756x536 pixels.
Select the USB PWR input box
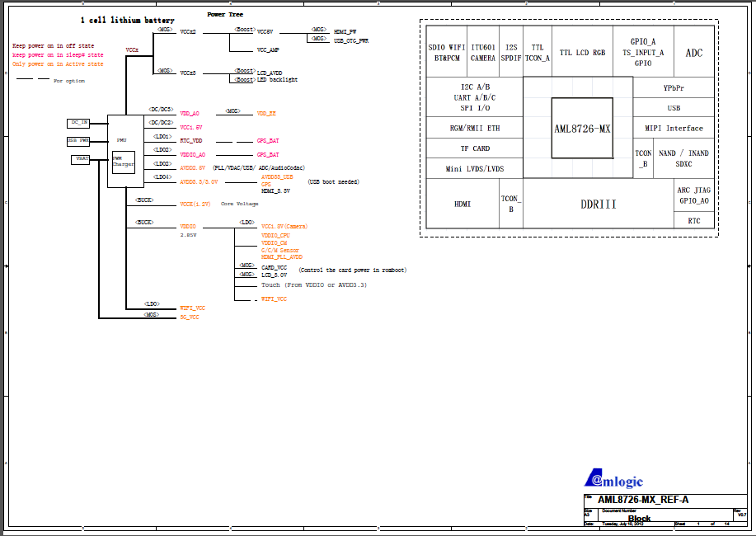pos(78,141)
